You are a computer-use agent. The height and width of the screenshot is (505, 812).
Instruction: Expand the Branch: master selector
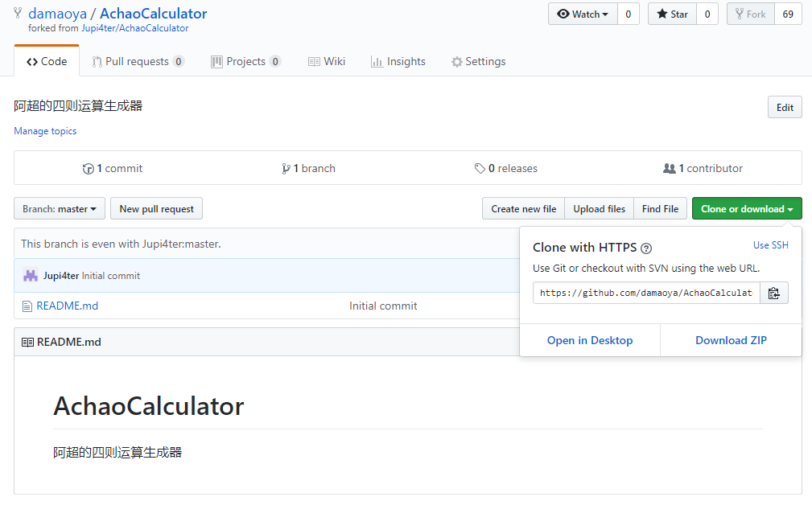(x=60, y=208)
